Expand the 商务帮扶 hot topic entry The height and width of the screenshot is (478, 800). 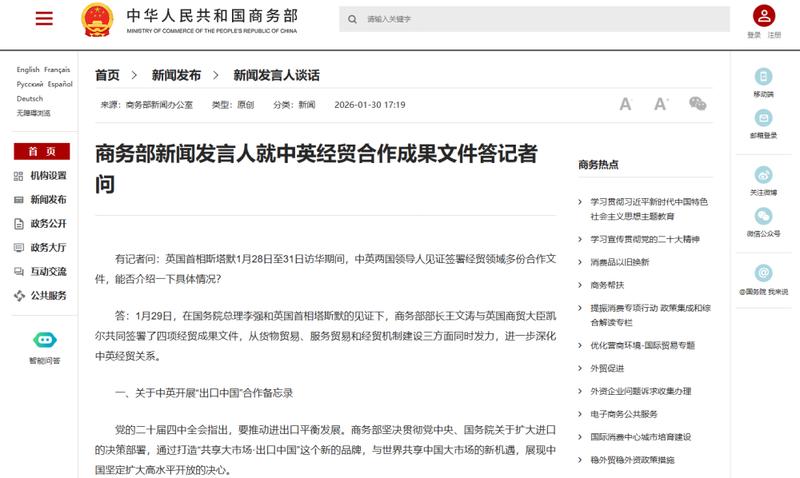pos(606,285)
